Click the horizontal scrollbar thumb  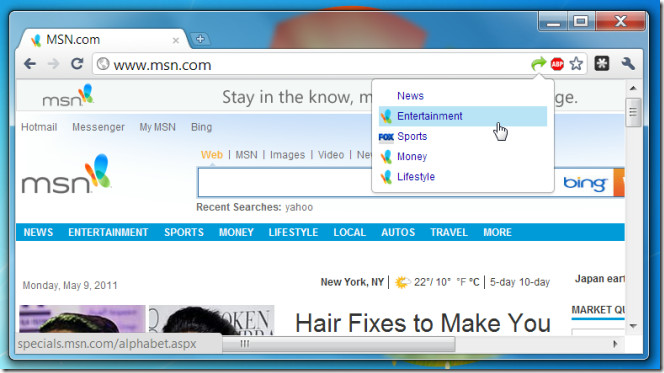coord(339,344)
